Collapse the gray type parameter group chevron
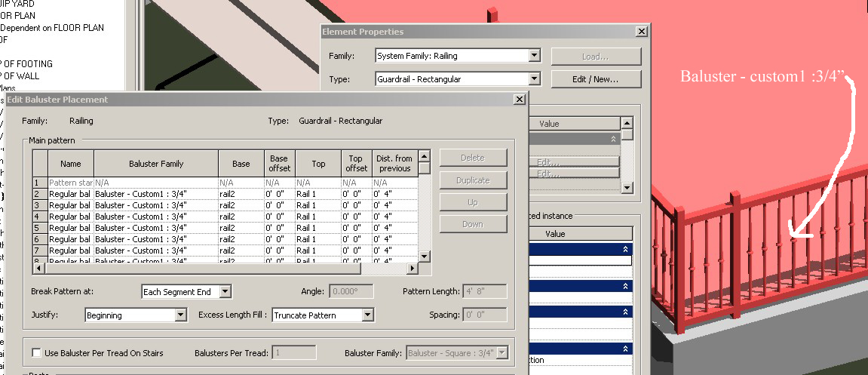Screen dimensions: 868x375 coord(612,140)
